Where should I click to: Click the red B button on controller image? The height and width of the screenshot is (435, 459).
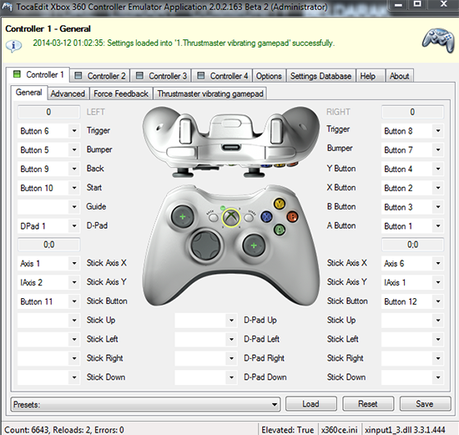292,217
